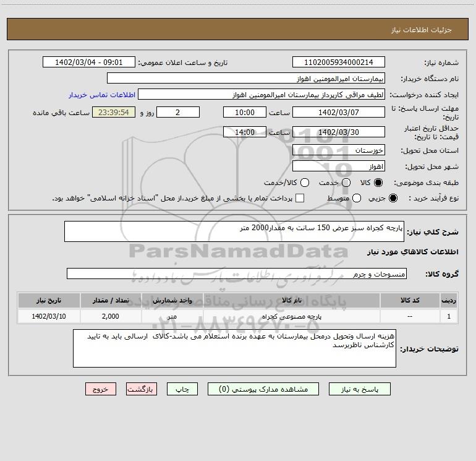This screenshot has width=476, height=461.
Task: Click the general description field پارچه کجراه
Action: (x=234, y=231)
